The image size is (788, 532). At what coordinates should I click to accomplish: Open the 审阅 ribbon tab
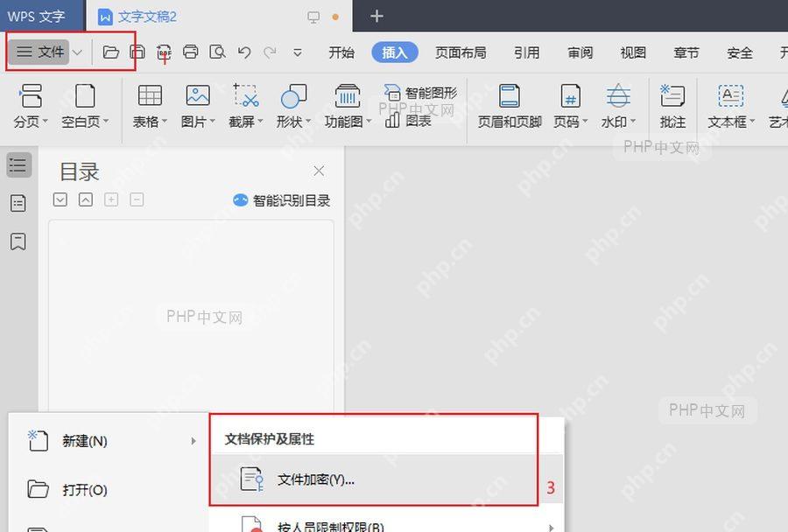click(580, 52)
